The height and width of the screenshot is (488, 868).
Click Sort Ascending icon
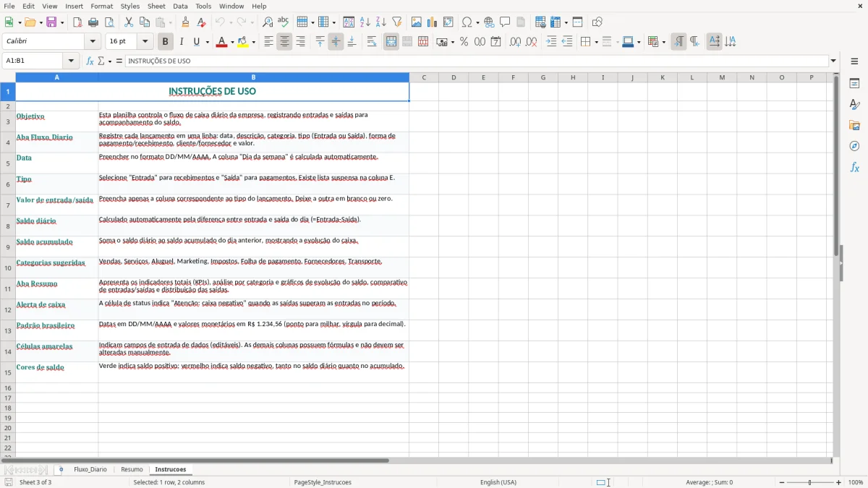[365, 22]
